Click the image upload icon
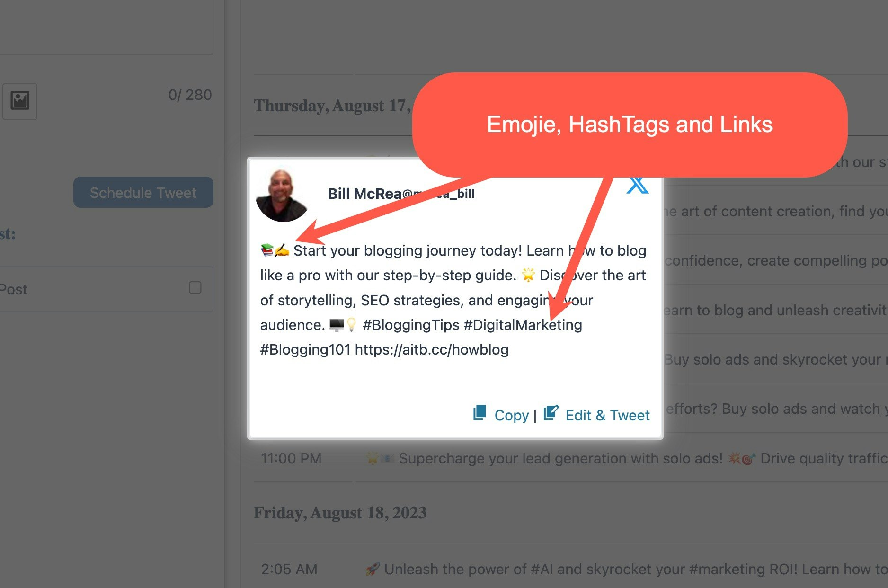This screenshot has height=588, width=888. click(20, 101)
